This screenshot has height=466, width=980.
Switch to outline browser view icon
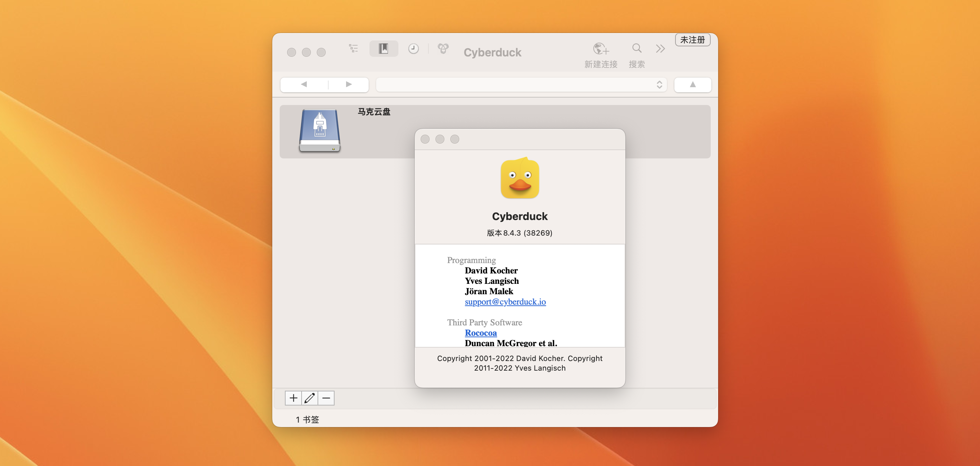pyautogui.click(x=353, y=48)
